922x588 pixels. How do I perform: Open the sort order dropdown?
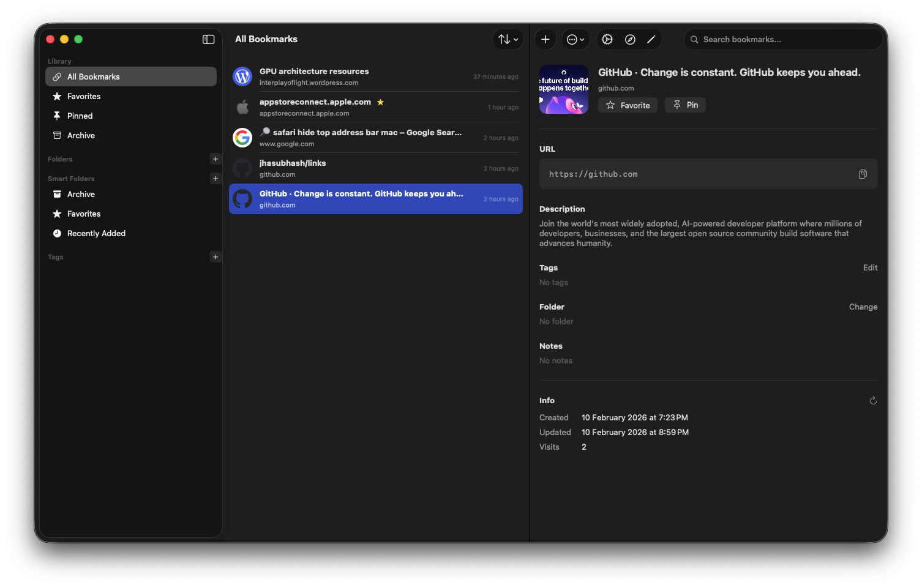(x=508, y=39)
